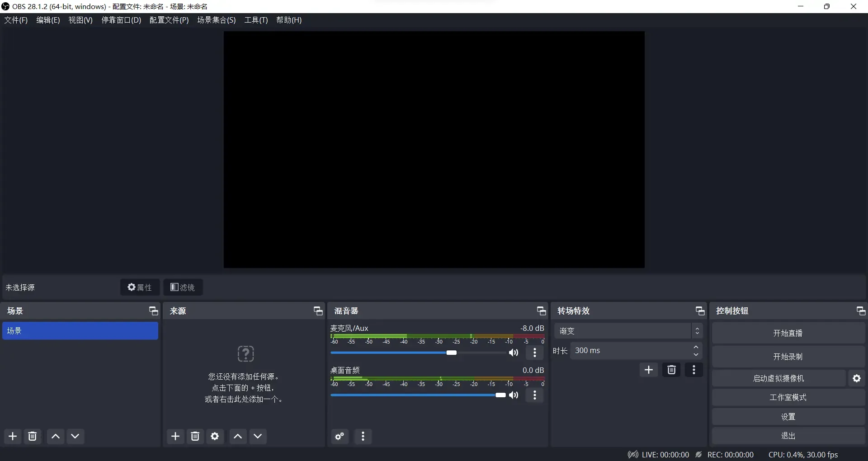Click 退出 to exit OBS
Viewport: 868px width, 461px height.
click(788, 436)
